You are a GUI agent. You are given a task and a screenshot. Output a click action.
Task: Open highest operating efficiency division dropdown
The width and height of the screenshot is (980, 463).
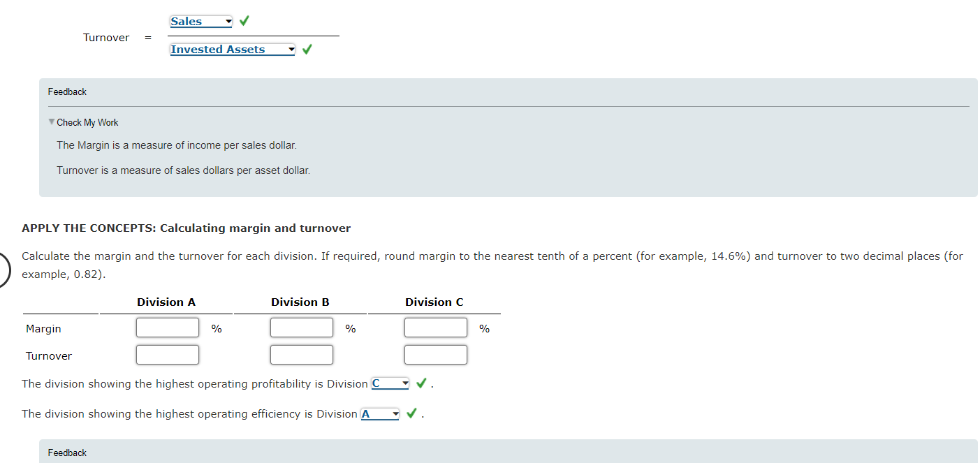(x=380, y=414)
